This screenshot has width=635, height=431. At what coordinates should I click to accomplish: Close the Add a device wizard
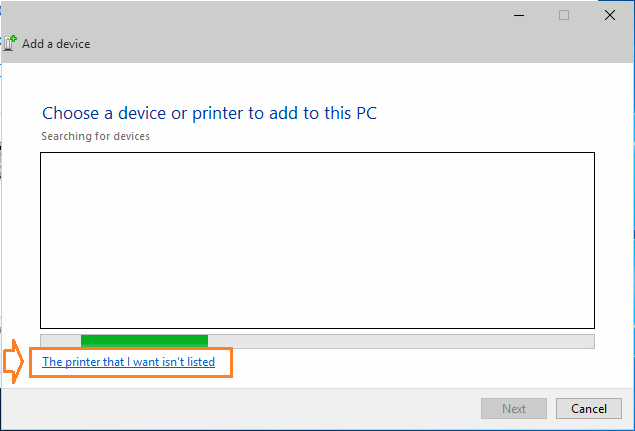point(609,15)
